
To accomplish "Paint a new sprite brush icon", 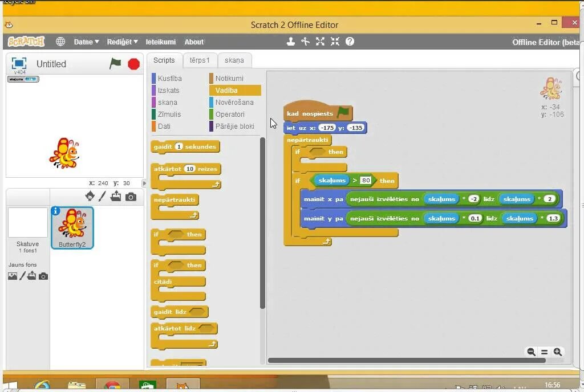I will pos(103,196).
